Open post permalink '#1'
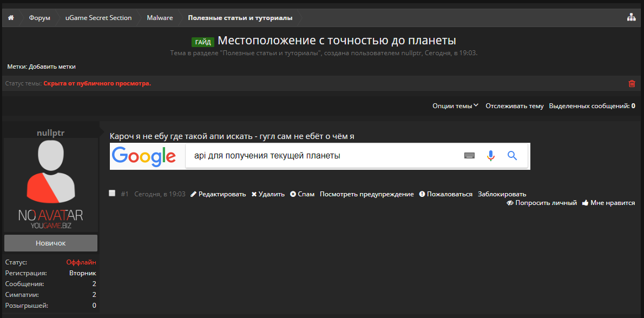The image size is (644, 318). 125,194
